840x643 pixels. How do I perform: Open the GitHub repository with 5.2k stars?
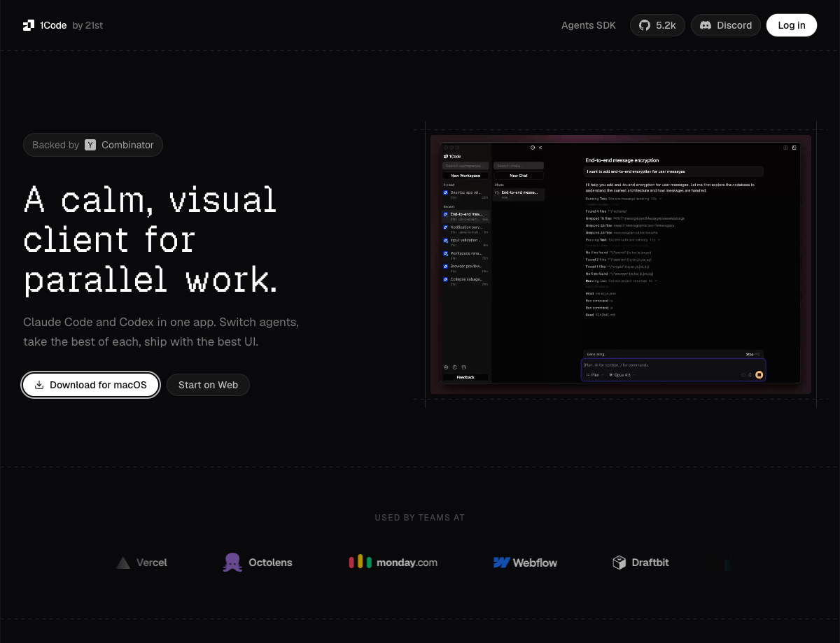(x=657, y=25)
